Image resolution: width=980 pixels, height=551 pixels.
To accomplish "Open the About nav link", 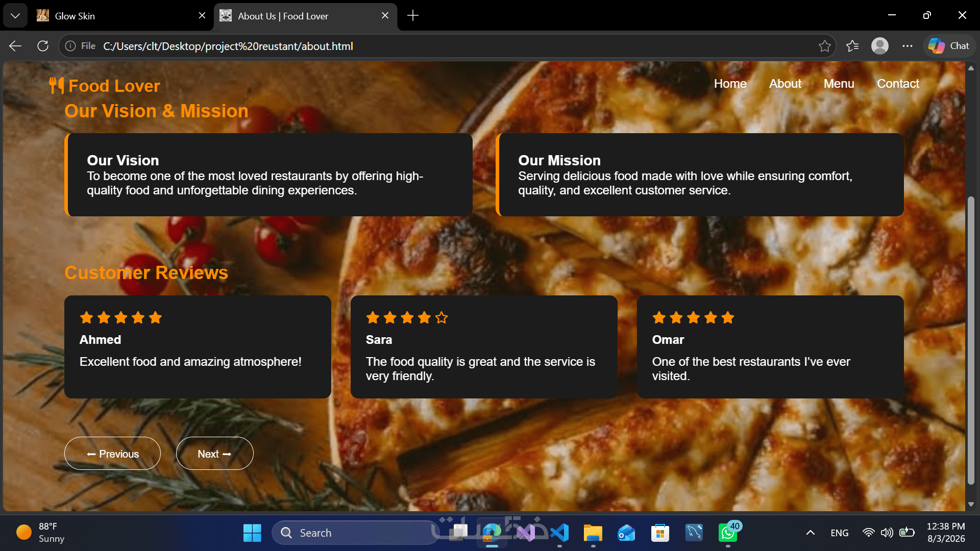I will [x=785, y=84].
